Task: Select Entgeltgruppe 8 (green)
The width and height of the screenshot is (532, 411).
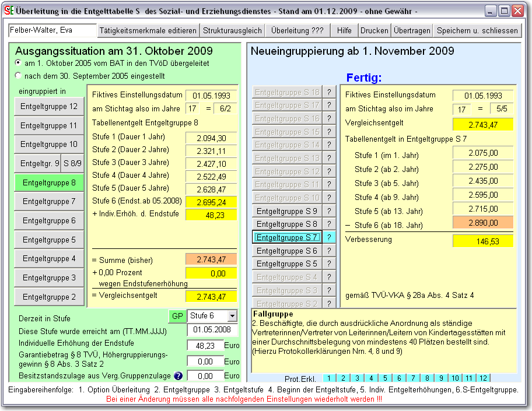Action: click(49, 183)
